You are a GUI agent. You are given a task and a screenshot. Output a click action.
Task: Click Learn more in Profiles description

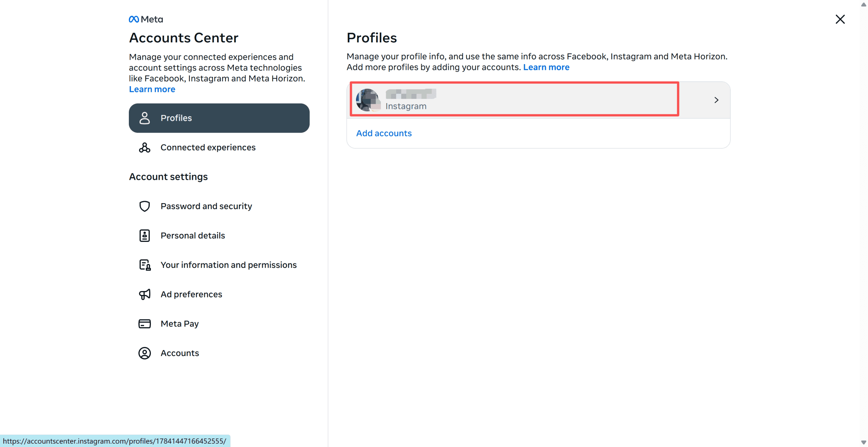[546, 67]
